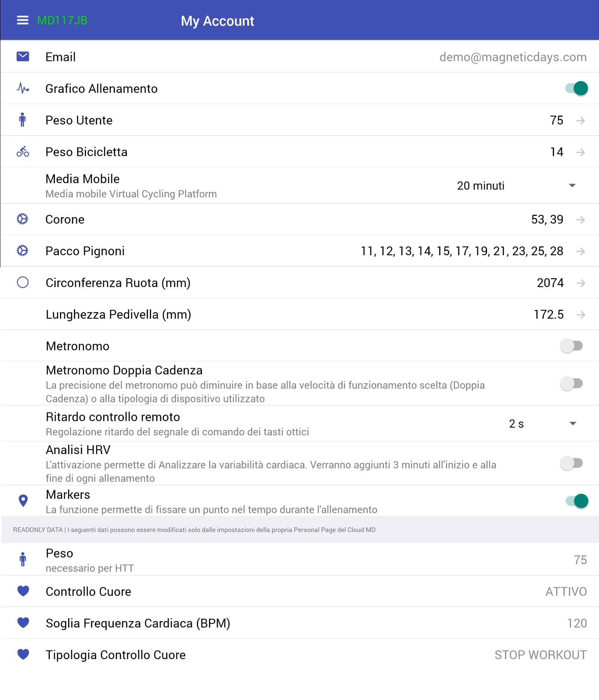Enable the Metronomo switch
Viewport: 599px width, 700px height.
click(x=571, y=346)
